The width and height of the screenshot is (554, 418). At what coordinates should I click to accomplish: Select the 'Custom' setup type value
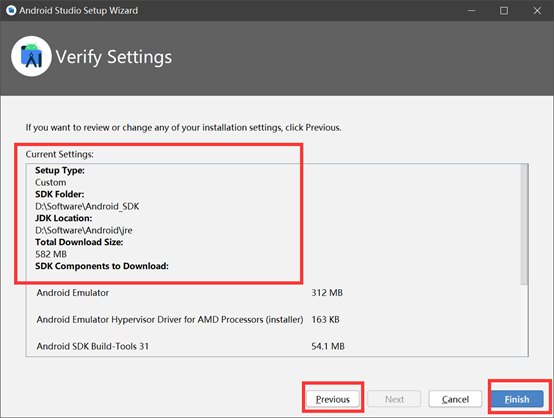point(51,182)
